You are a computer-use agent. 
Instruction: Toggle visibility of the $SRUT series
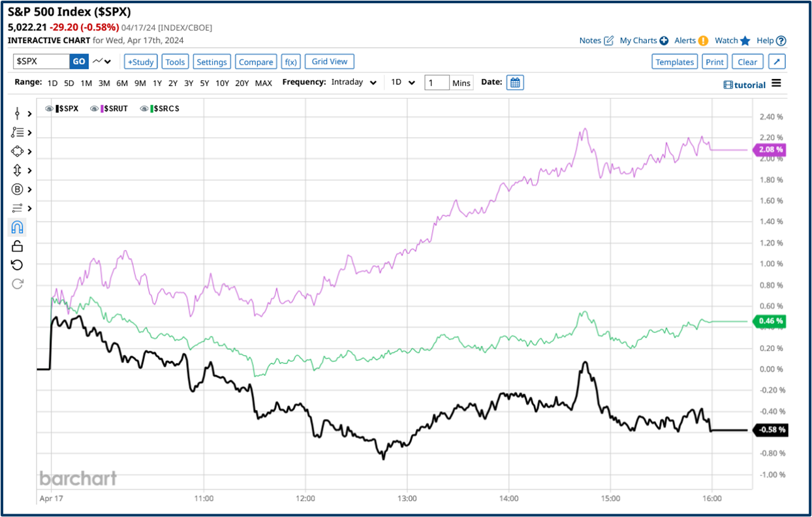[x=95, y=108]
